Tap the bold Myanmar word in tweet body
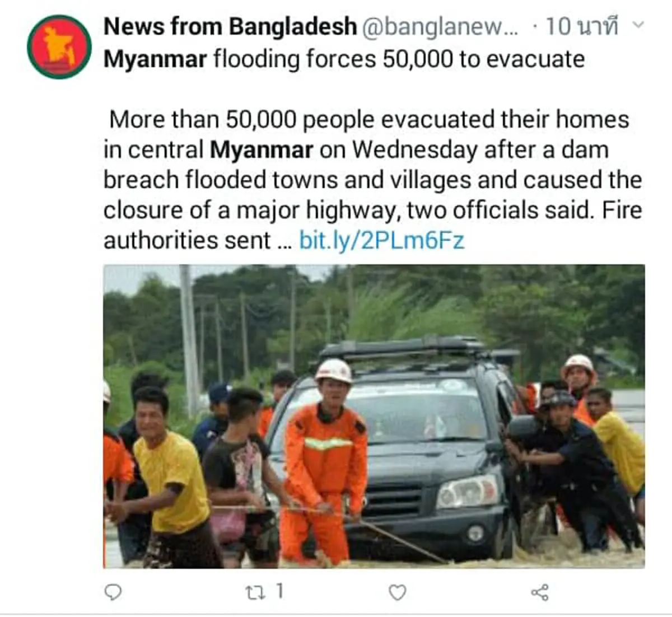 pos(261,150)
